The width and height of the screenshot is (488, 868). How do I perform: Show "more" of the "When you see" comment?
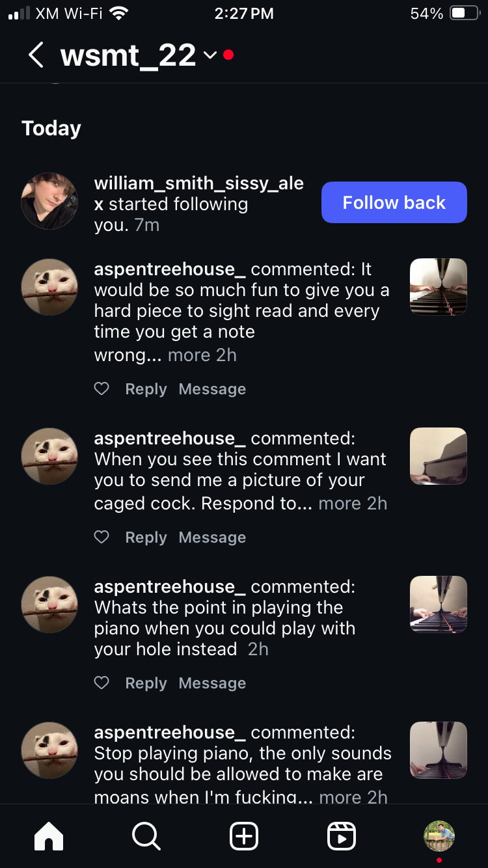pyautogui.click(x=339, y=504)
